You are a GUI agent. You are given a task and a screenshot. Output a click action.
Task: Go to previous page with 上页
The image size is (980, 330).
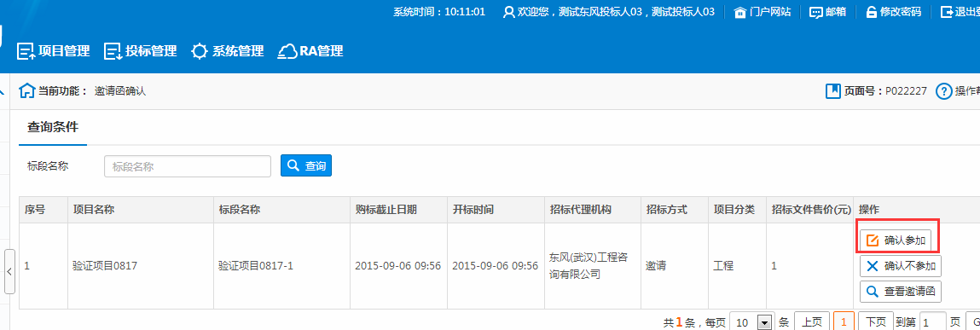812,321
